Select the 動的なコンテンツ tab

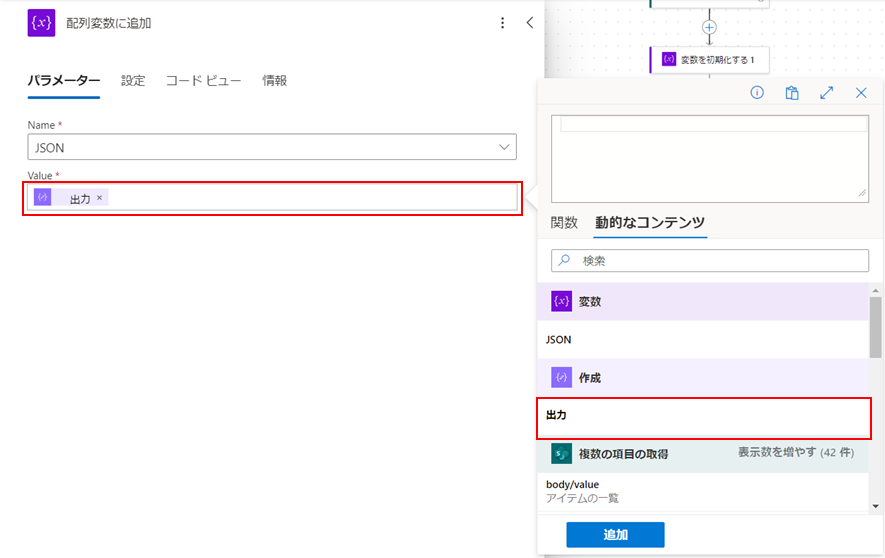tap(650, 223)
